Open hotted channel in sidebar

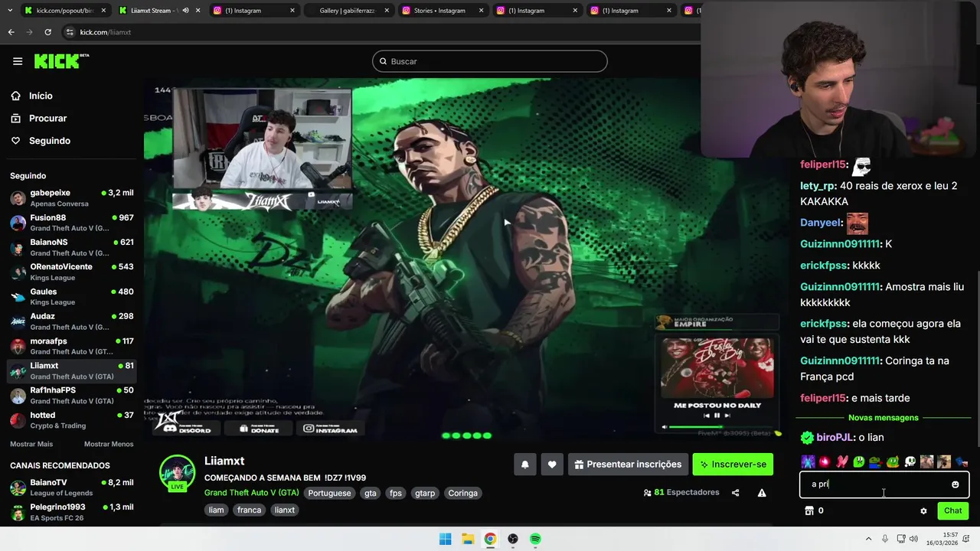(x=72, y=420)
